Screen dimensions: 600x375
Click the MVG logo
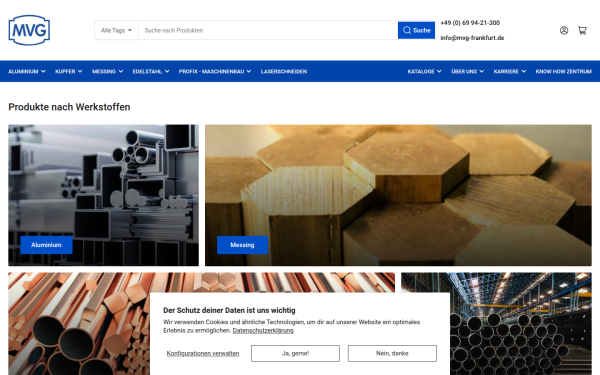pos(29,30)
